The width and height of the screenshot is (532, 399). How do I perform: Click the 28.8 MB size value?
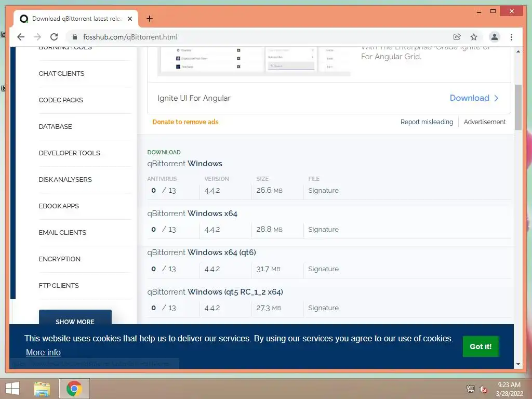[x=270, y=229]
